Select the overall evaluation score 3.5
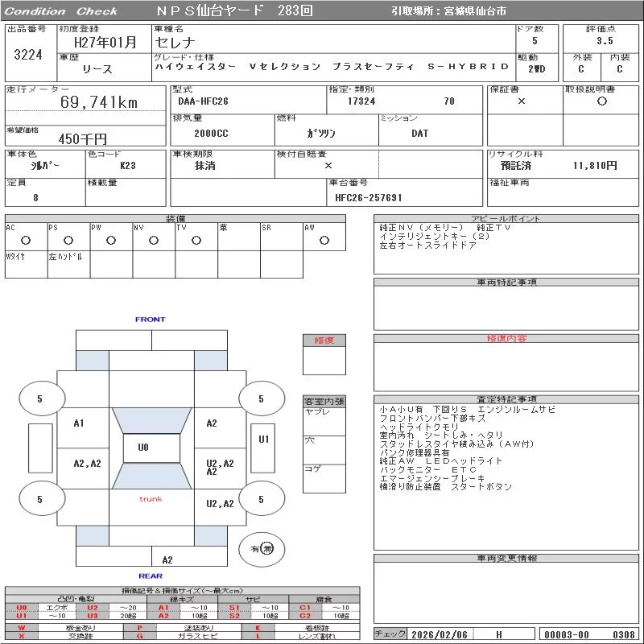Screen dimensions: 644x644 click(605, 41)
